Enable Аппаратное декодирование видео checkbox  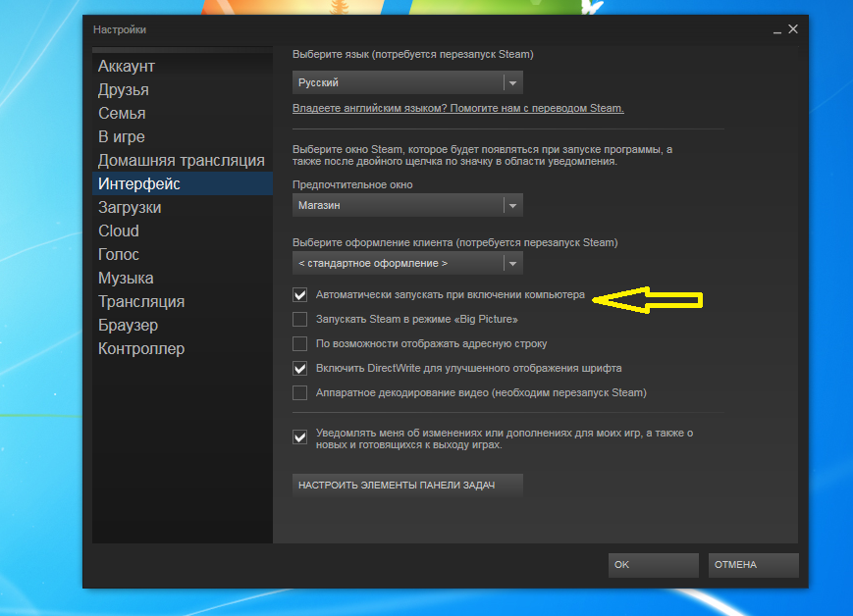(x=299, y=392)
